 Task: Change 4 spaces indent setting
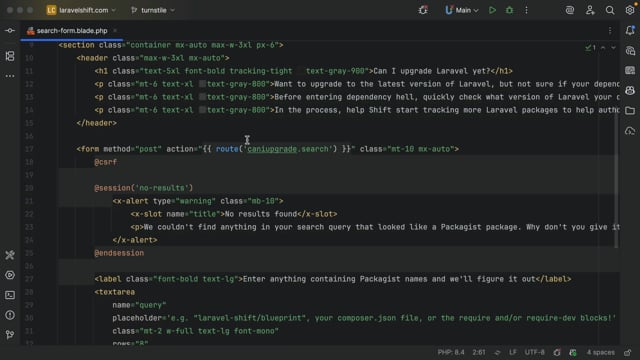pyautogui.click(x=600, y=352)
